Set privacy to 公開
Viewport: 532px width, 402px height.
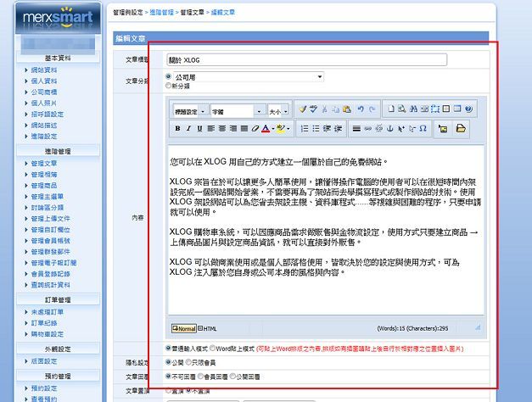[168, 362]
